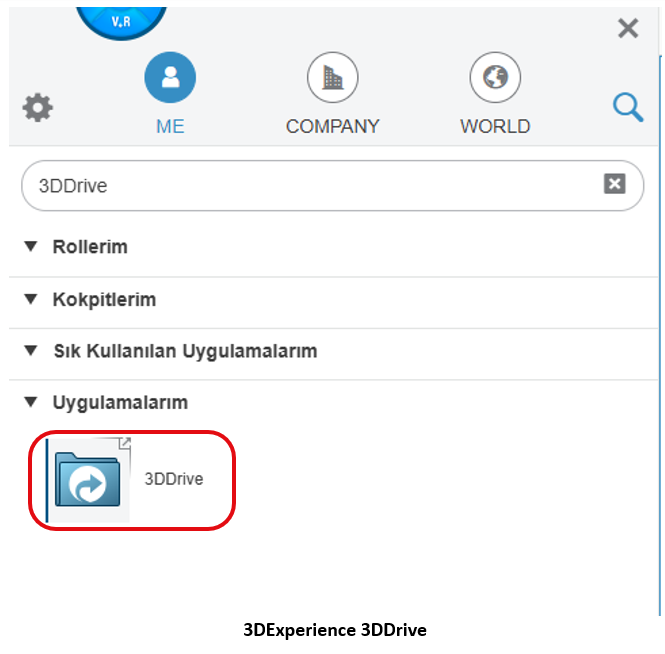The width and height of the screenshot is (665, 654).
Task: Clear the search box with the X
Action: 614,184
